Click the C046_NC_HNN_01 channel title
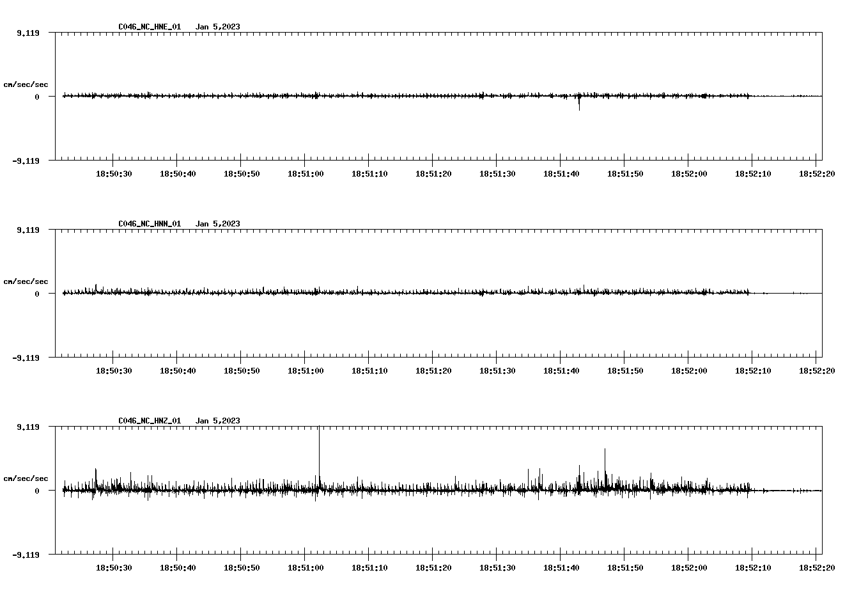This screenshot has width=868, height=591. click(150, 224)
